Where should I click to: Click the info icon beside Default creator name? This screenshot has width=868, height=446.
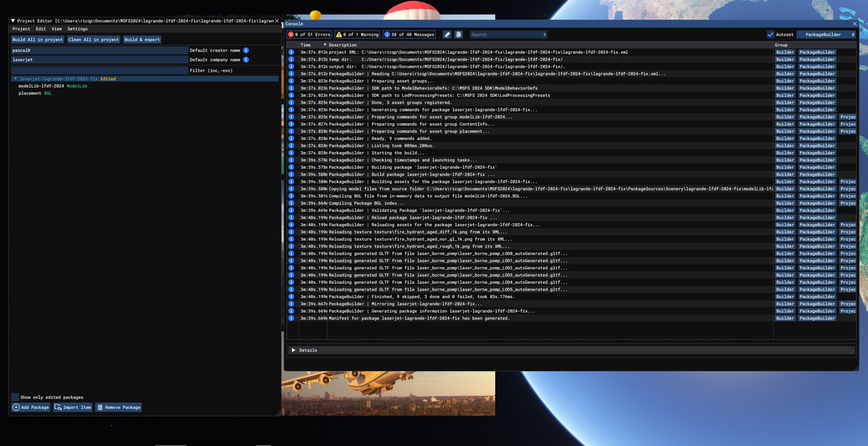coord(246,50)
